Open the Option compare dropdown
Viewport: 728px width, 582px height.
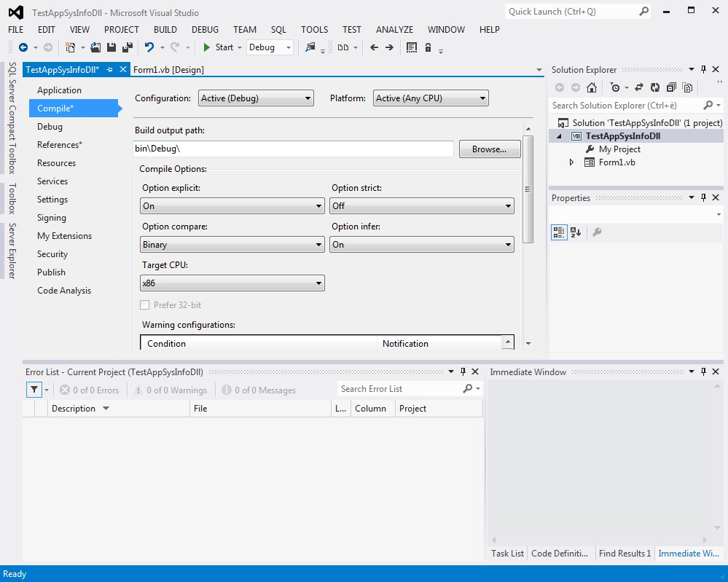(232, 245)
